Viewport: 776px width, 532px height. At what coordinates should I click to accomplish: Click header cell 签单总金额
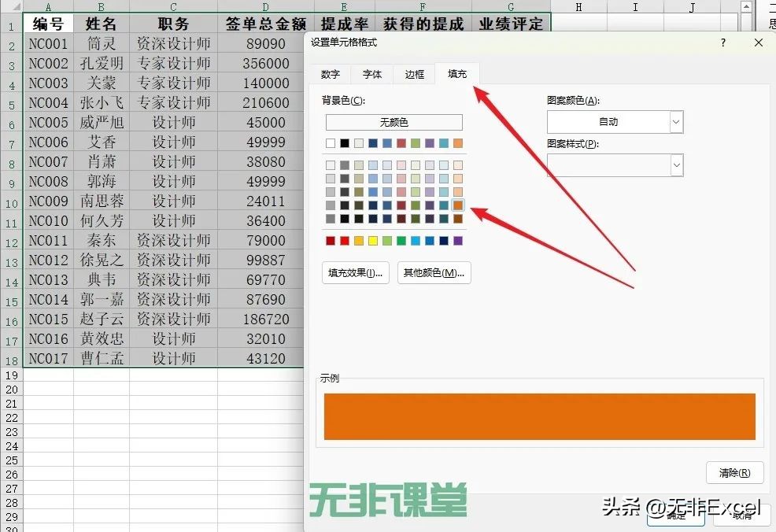tap(266, 24)
